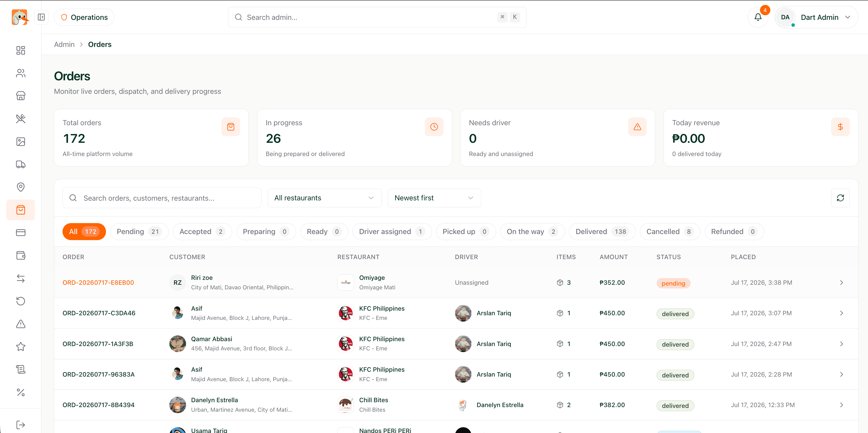The image size is (868, 433).
Task: Click driver name Danelyn Estrella
Action: 500,405
